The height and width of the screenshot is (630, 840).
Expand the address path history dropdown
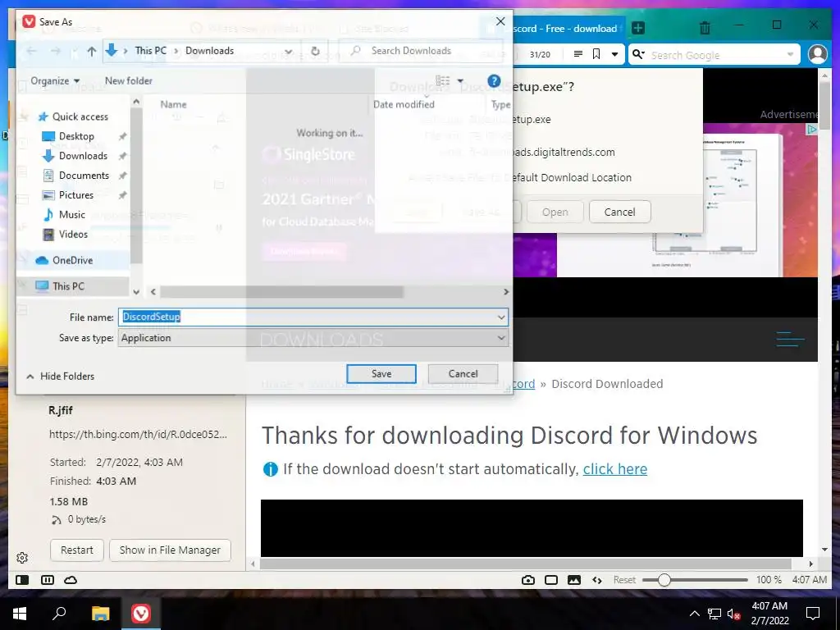pos(289,52)
